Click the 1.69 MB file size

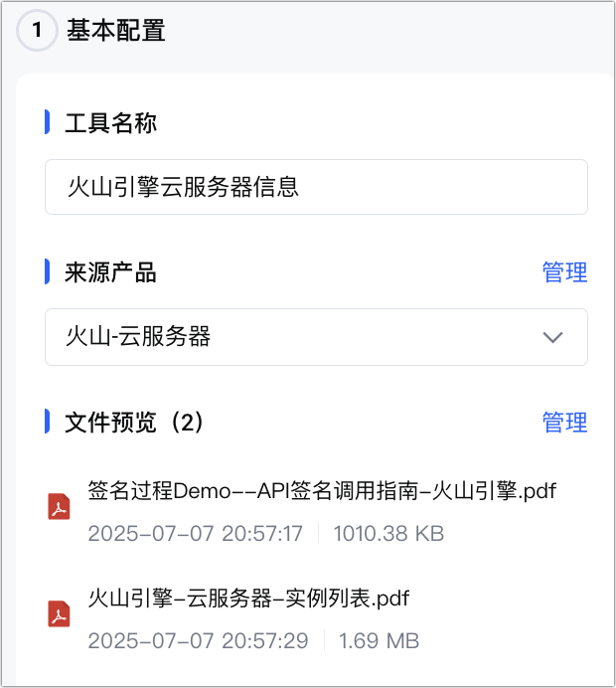pyautogui.click(x=379, y=640)
